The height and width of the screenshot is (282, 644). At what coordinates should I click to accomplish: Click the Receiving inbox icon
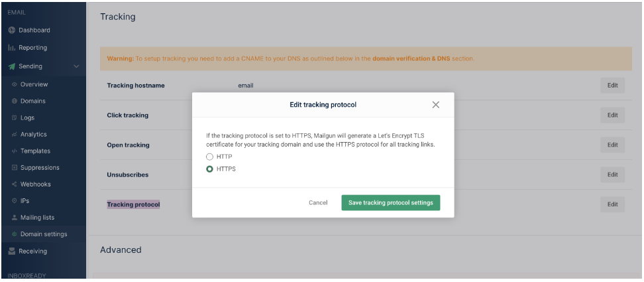(x=12, y=251)
